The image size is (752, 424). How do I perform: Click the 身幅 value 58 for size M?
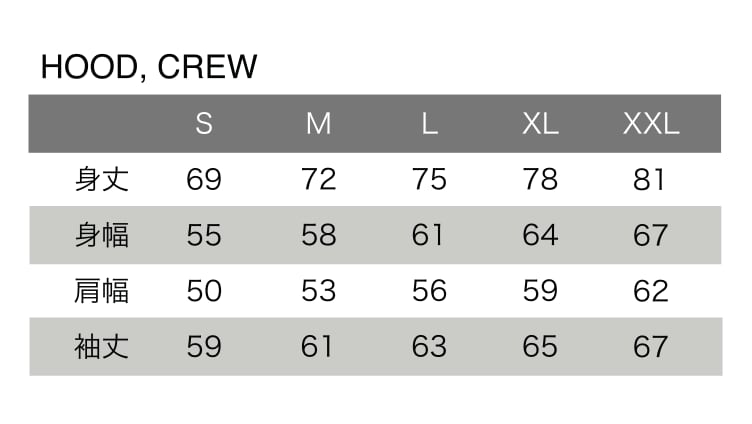[x=318, y=236]
